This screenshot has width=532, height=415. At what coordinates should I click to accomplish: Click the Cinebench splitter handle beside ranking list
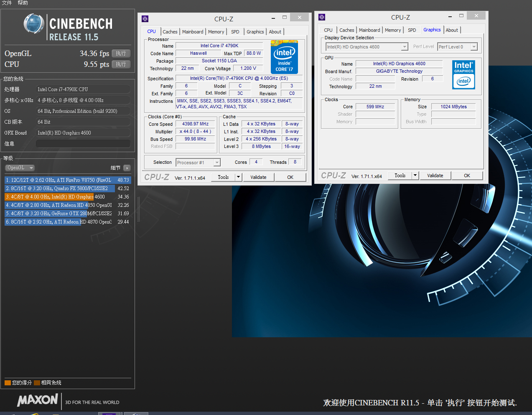[x=138, y=209]
